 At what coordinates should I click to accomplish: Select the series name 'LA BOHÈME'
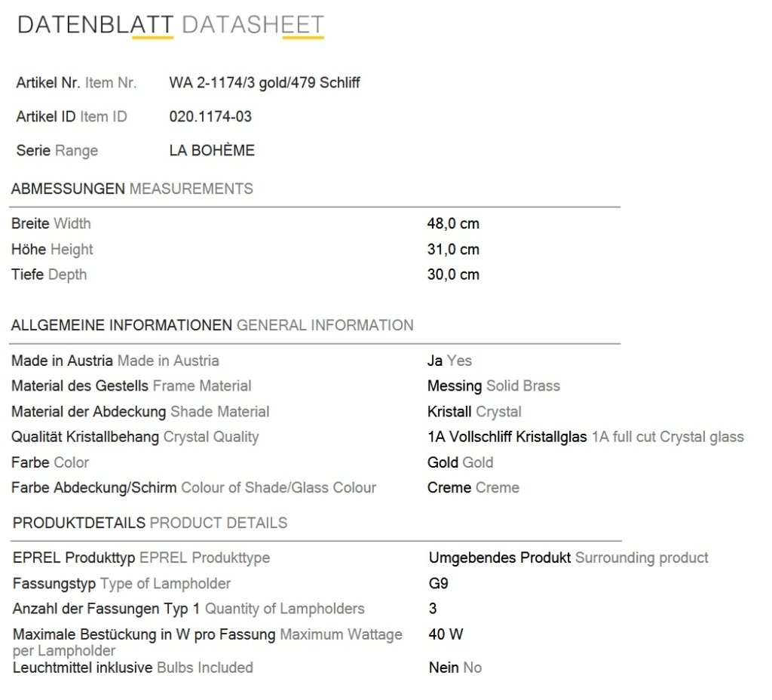tap(212, 150)
